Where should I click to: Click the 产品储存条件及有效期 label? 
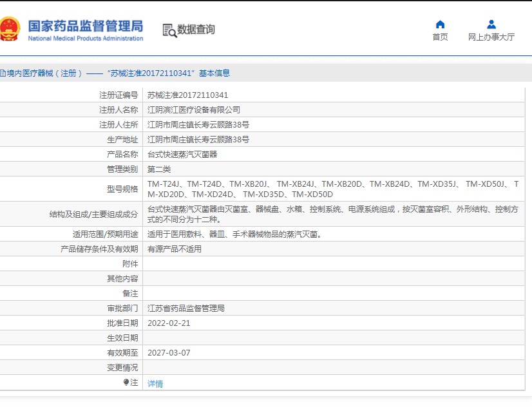coord(99,249)
